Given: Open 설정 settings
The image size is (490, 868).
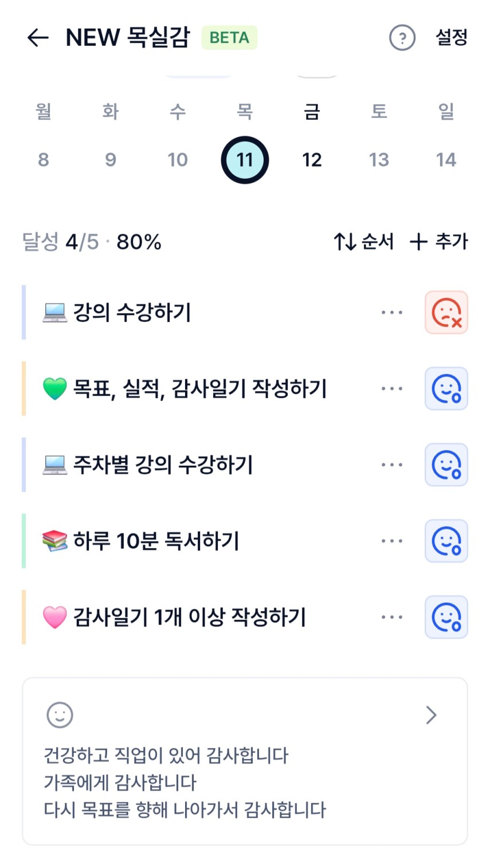Looking at the screenshot, I should pos(452,38).
